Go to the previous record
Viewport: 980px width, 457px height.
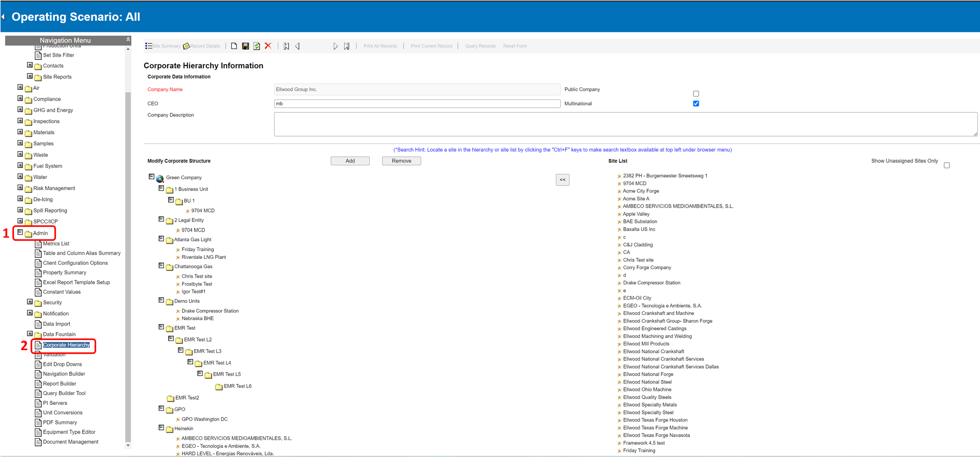297,46
